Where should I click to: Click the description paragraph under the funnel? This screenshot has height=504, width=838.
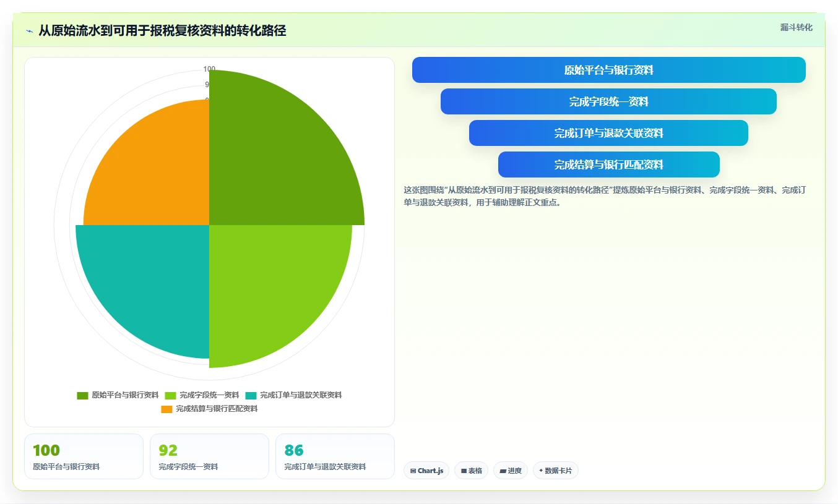tap(604, 196)
